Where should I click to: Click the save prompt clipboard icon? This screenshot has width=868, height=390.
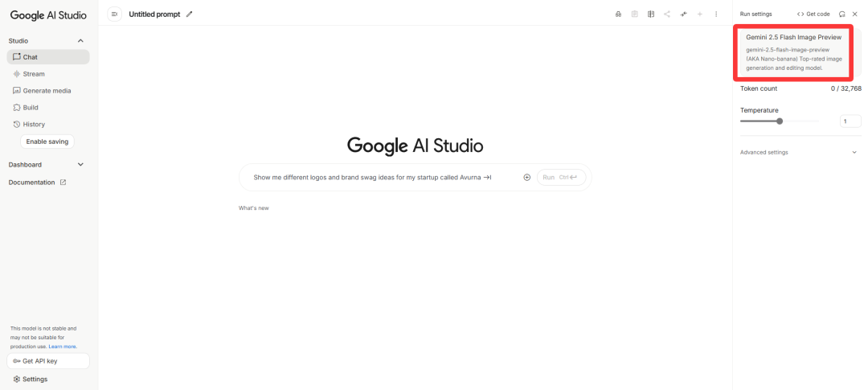pos(634,14)
